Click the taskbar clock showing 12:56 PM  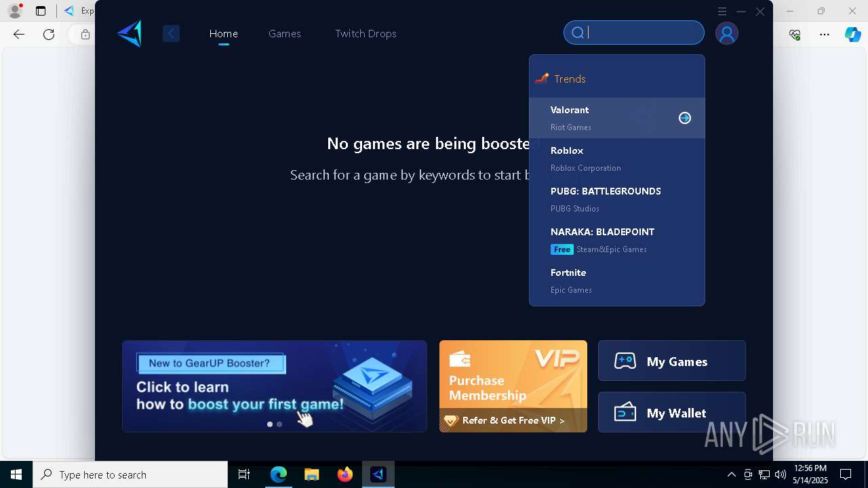810,474
